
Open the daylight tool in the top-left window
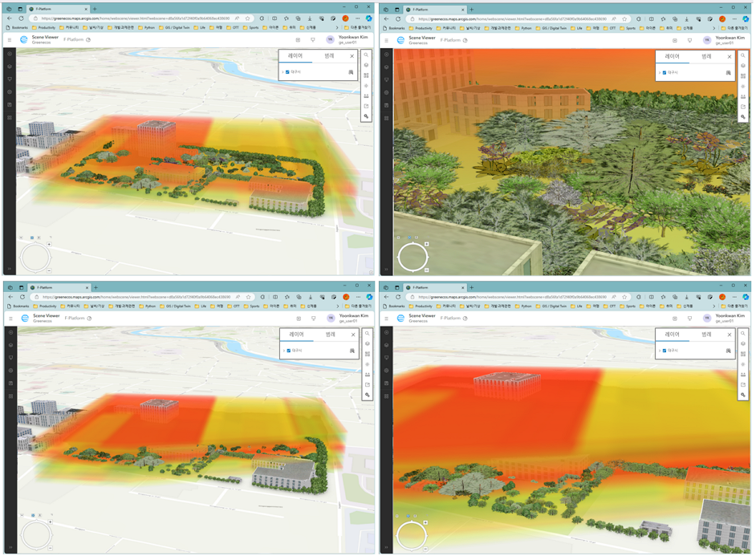pos(367,86)
